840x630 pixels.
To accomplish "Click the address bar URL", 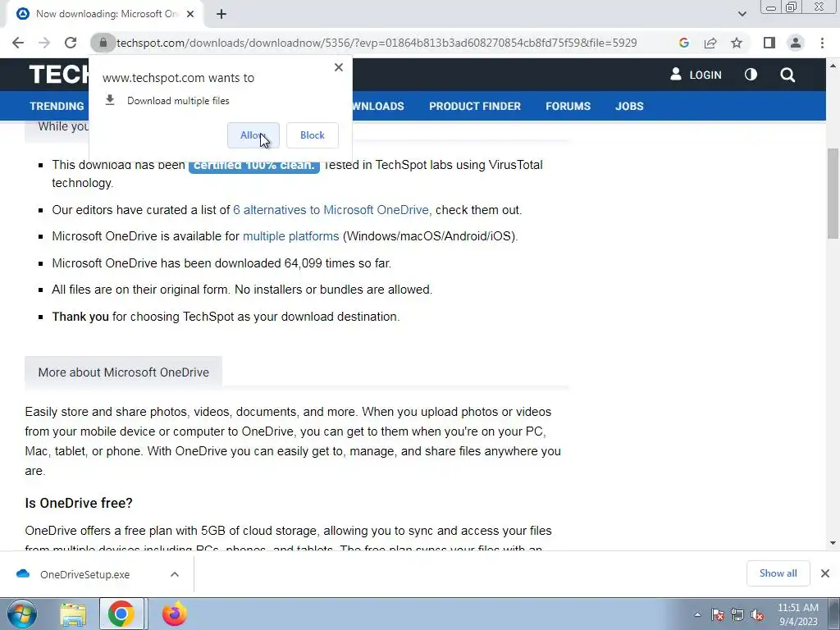I will coord(377,43).
